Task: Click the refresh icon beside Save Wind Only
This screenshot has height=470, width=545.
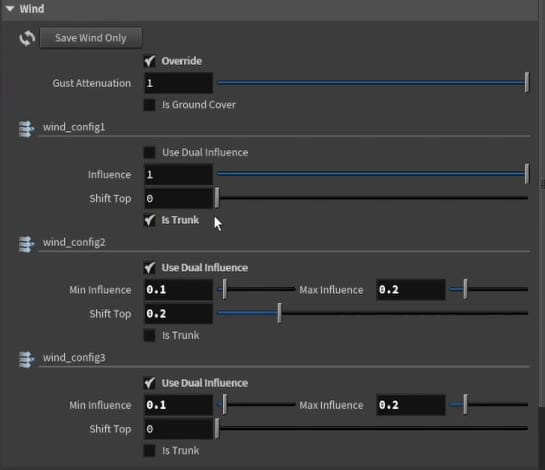Action: [x=27, y=38]
